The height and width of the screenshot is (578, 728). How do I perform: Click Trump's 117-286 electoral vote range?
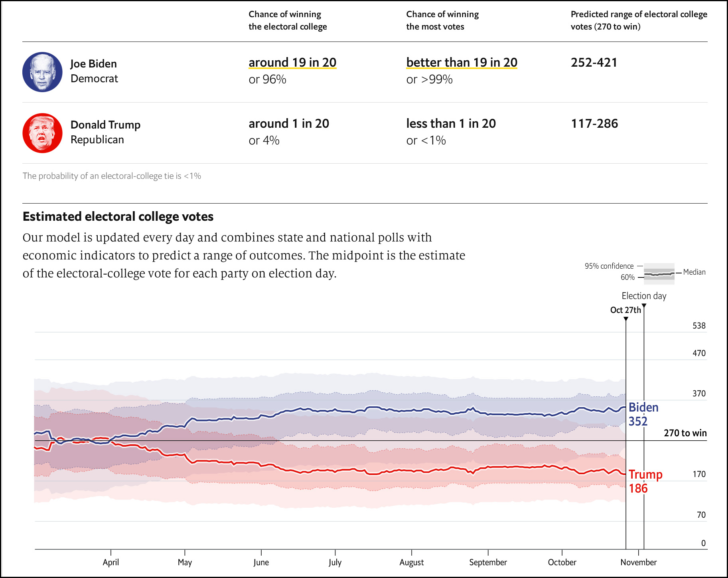point(594,124)
